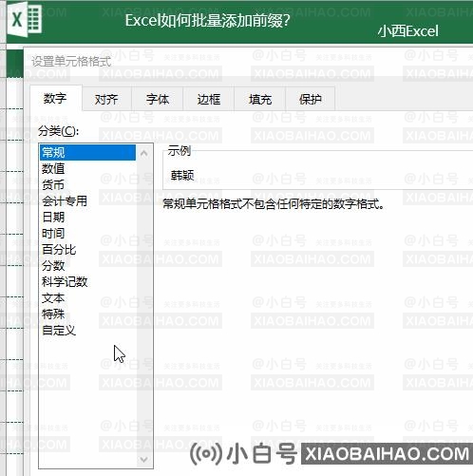Choose the 货币 category
The image size is (473, 476).
pos(87,184)
